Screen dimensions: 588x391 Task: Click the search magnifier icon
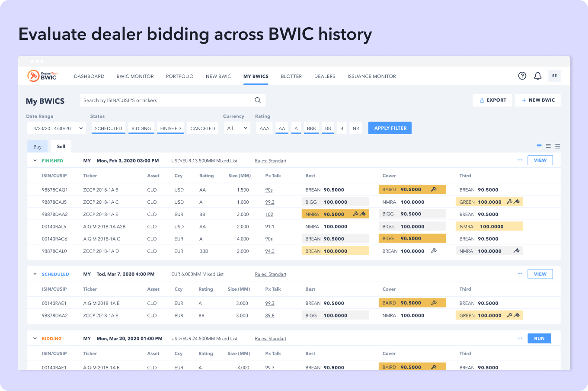(258, 100)
